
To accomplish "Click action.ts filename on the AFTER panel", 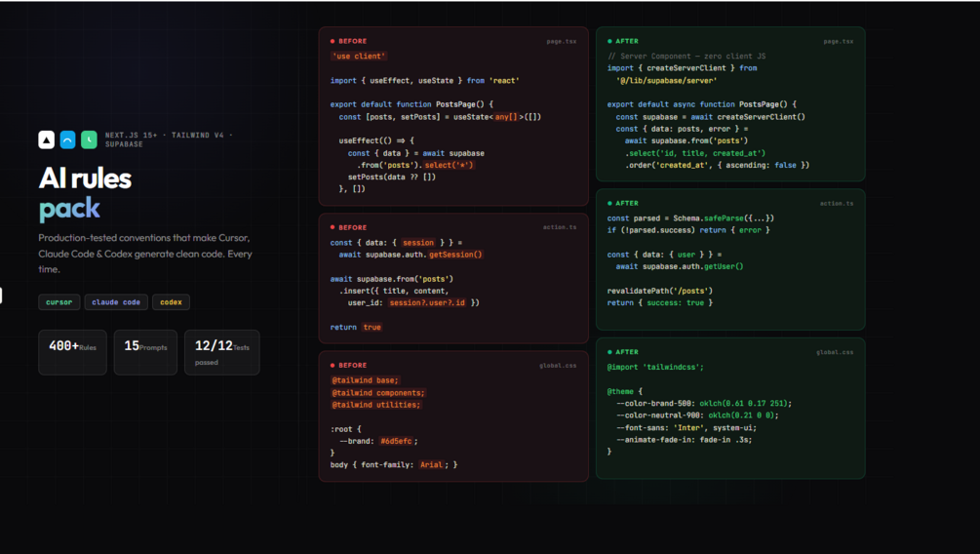I will pyautogui.click(x=837, y=203).
